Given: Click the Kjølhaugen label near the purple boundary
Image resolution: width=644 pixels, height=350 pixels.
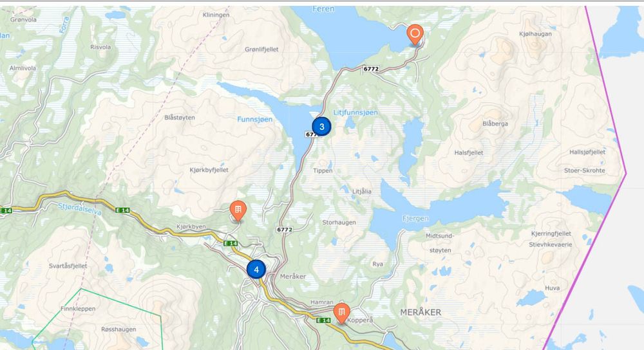Looking at the screenshot, I should [535, 34].
